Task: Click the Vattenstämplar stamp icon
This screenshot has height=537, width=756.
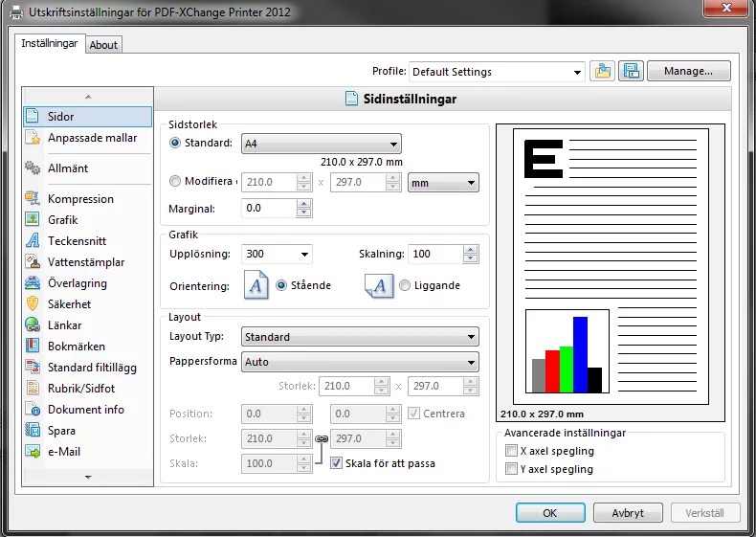Action: [33, 261]
